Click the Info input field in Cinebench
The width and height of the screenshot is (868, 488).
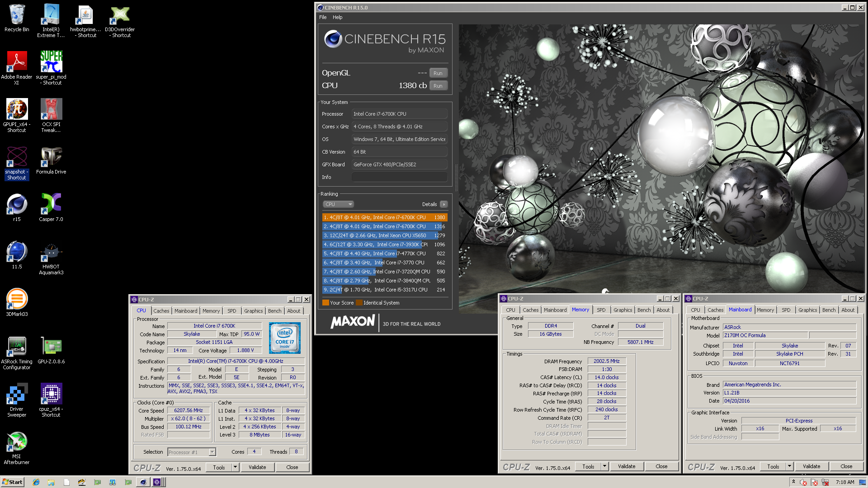[400, 177]
